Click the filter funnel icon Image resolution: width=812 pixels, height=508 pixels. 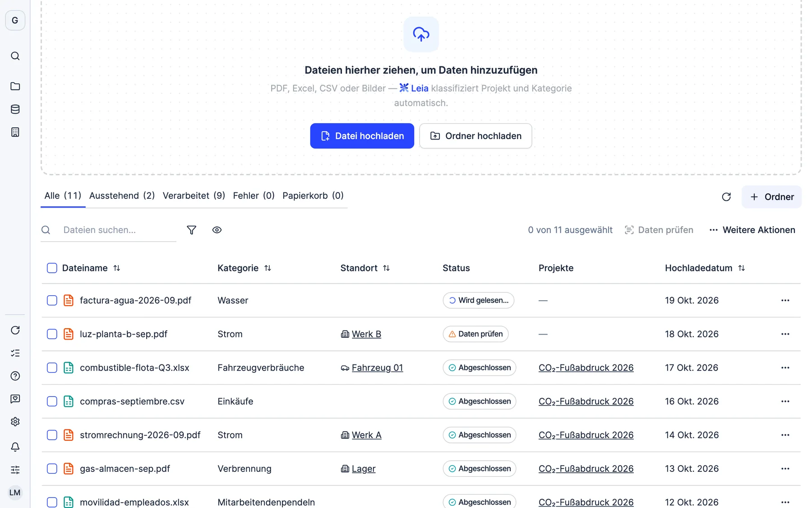pos(191,230)
